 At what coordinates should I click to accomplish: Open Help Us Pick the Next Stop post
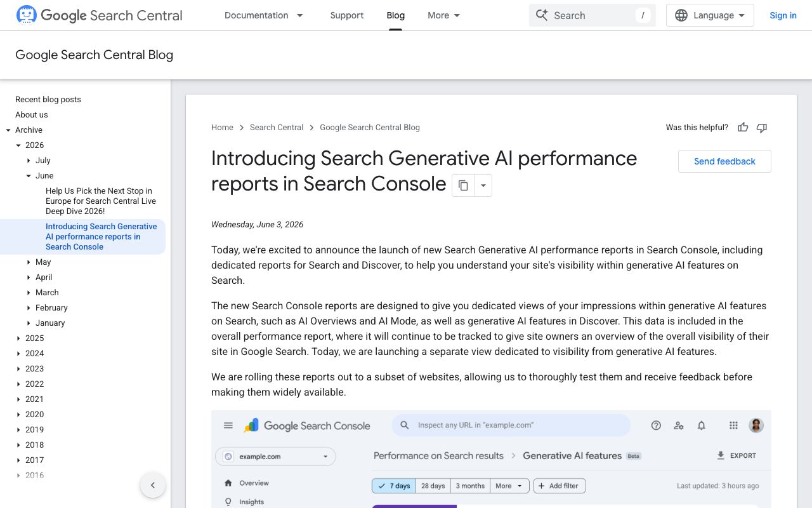tap(101, 201)
